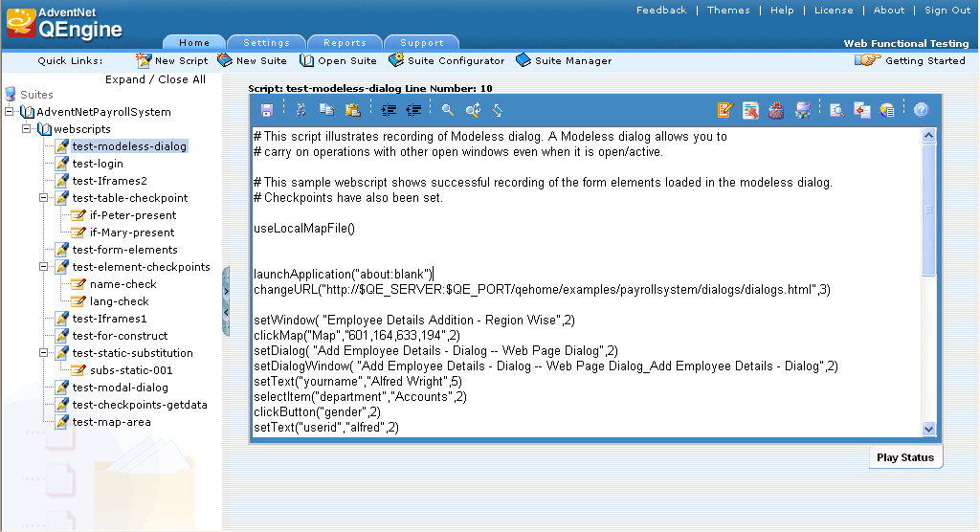Select test-Iframes2 script in tree
The height and width of the screenshot is (532, 980).
point(109,181)
